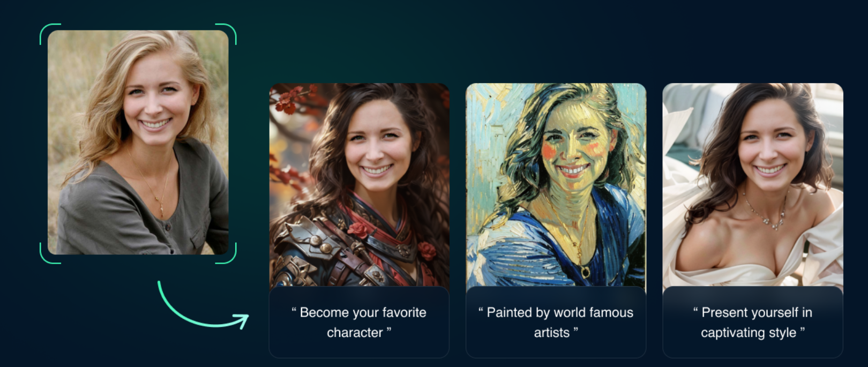Click the curved green arrow

click(x=202, y=307)
